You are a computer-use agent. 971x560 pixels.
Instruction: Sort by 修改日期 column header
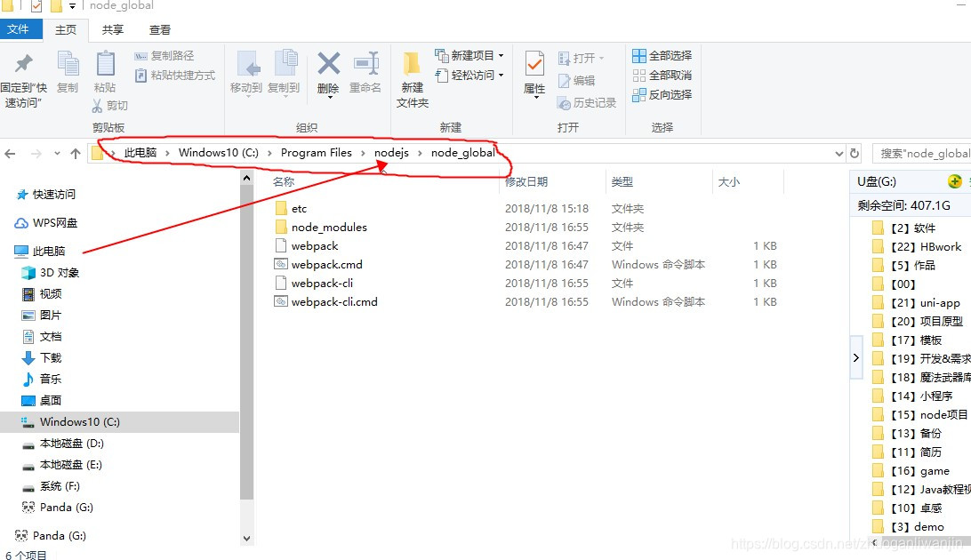526,182
